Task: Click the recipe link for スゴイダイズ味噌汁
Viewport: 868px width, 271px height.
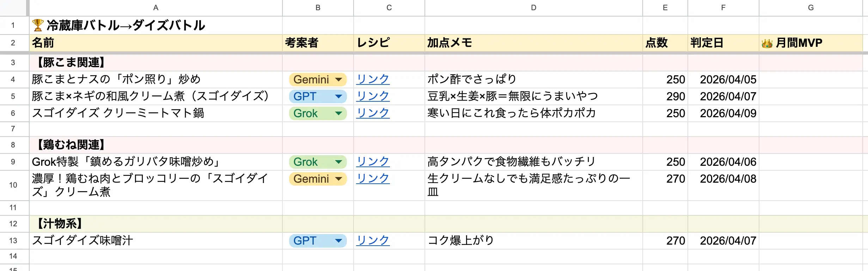Action: click(x=373, y=241)
